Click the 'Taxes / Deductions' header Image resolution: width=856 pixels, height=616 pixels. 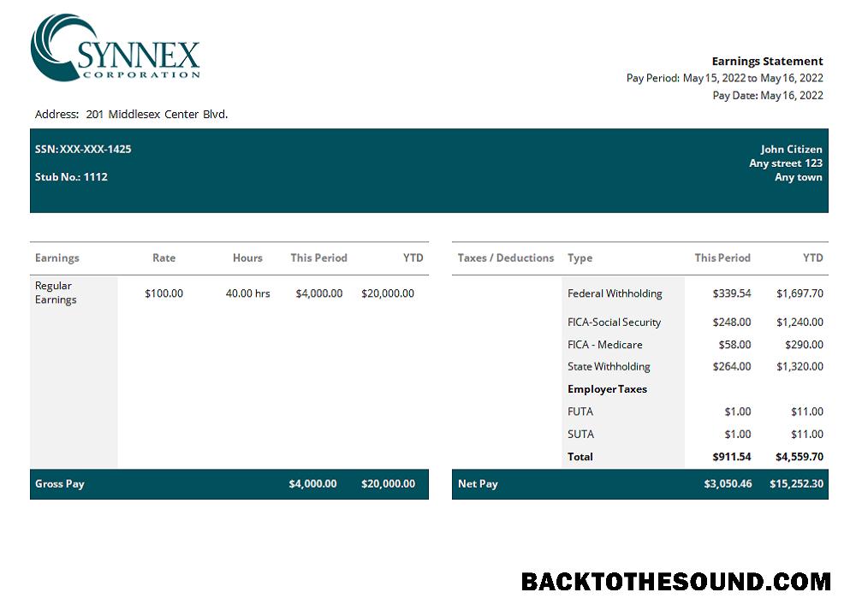pyautogui.click(x=506, y=258)
